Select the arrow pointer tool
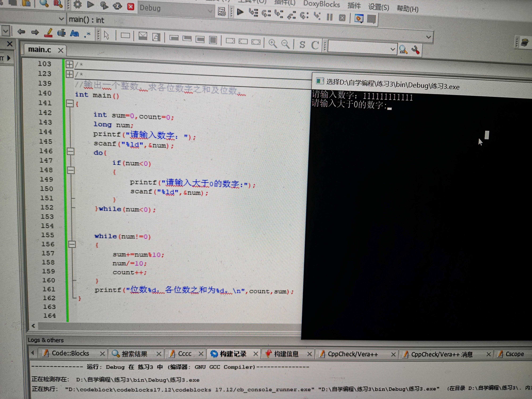Viewport: 532px width, 399px height. (106, 35)
